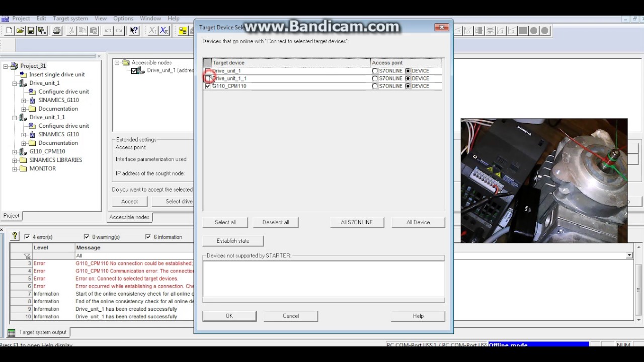Click the Redo arrow icon
The image size is (644, 362).
point(119,31)
